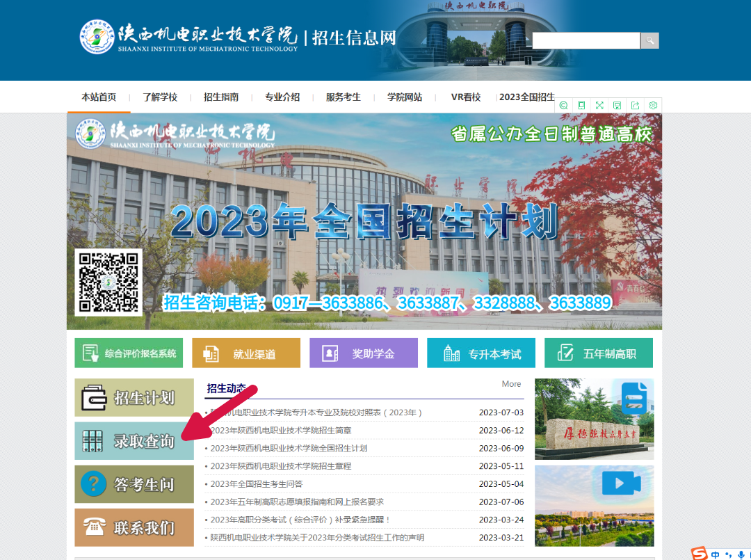Open the 答考生问 sidebar button
The width and height of the screenshot is (751, 560).
(134, 484)
